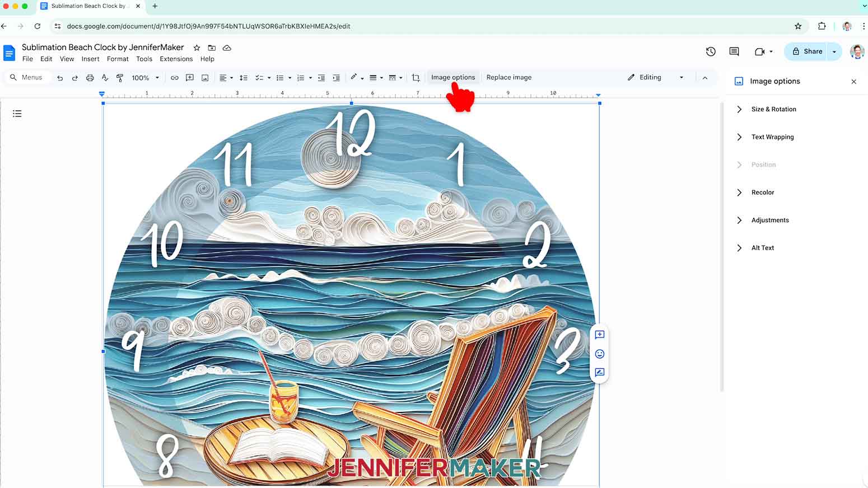Open the zoom level 100% dropdown

146,78
